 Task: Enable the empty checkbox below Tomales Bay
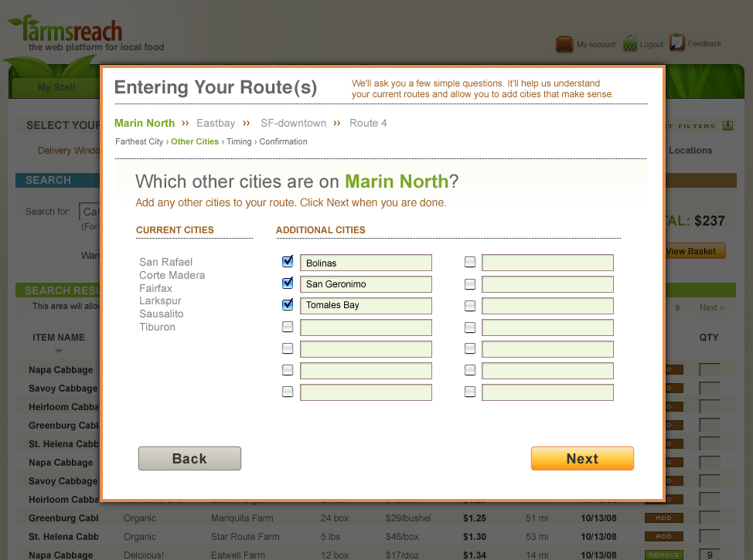(288, 327)
